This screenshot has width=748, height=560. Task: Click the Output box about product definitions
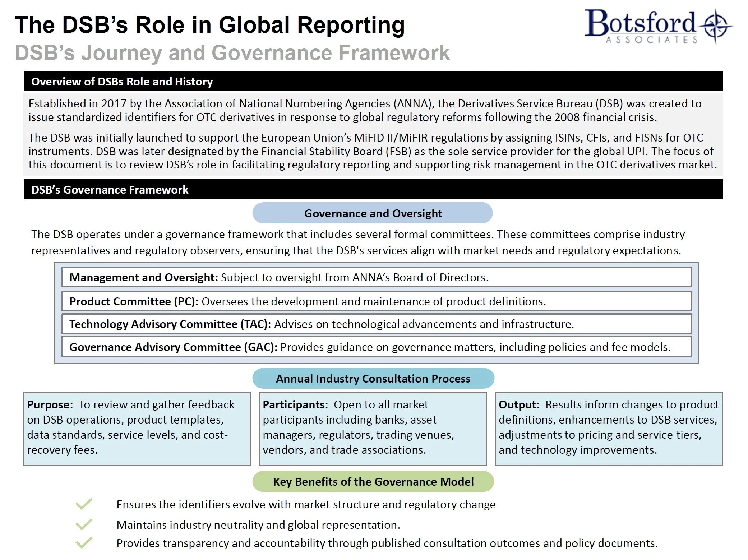[609, 429]
